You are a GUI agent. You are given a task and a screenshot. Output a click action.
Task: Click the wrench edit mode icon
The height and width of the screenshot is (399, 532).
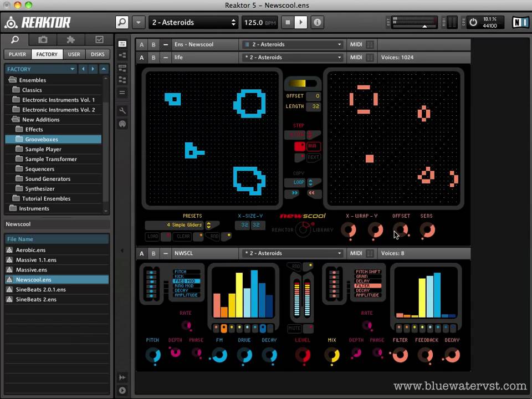pyautogui.click(x=122, y=110)
